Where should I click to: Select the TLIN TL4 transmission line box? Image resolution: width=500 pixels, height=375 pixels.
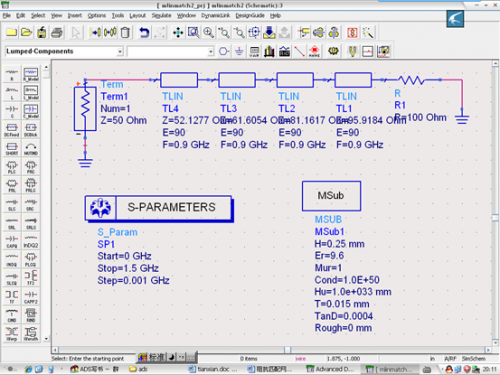(179, 80)
